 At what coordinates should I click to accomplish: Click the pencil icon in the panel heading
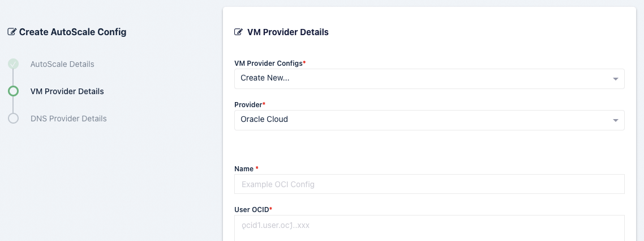click(239, 32)
